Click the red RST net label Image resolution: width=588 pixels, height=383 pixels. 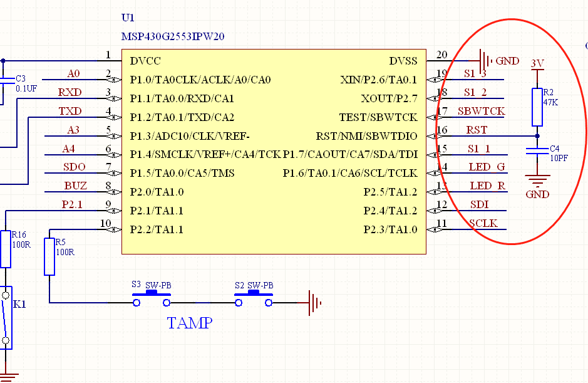[477, 130]
